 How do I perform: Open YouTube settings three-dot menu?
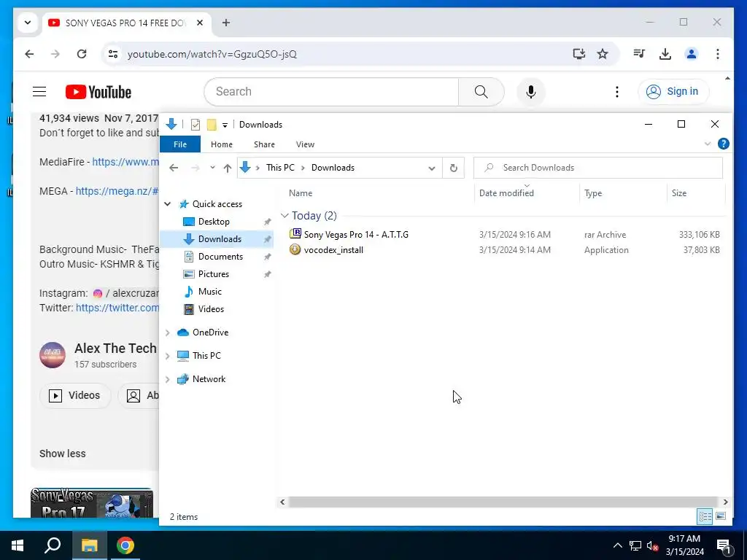point(617,91)
